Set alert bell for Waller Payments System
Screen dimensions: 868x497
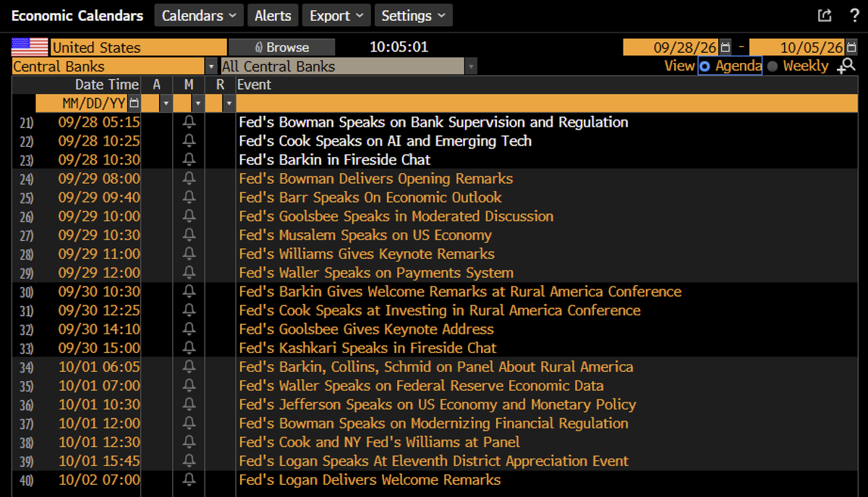189,273
